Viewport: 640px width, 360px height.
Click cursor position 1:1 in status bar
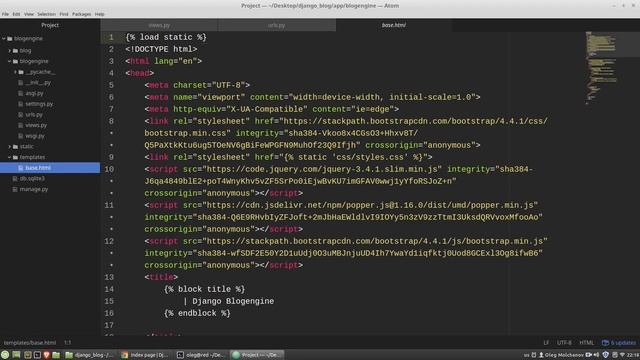[x=68, y=343]
